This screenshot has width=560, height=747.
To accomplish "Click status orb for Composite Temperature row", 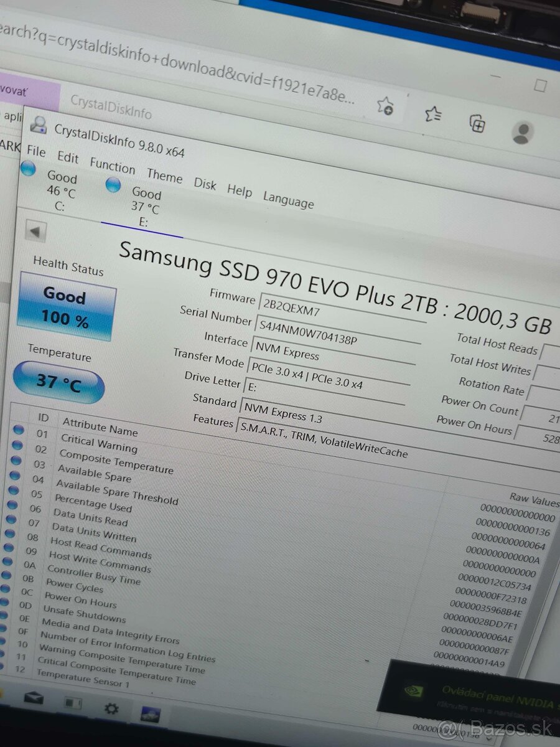I will point(17,445).
